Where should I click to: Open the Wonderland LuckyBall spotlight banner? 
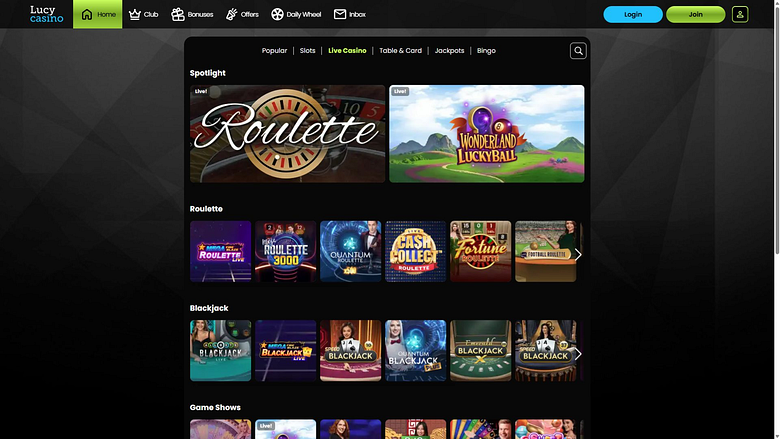[487, 134]
